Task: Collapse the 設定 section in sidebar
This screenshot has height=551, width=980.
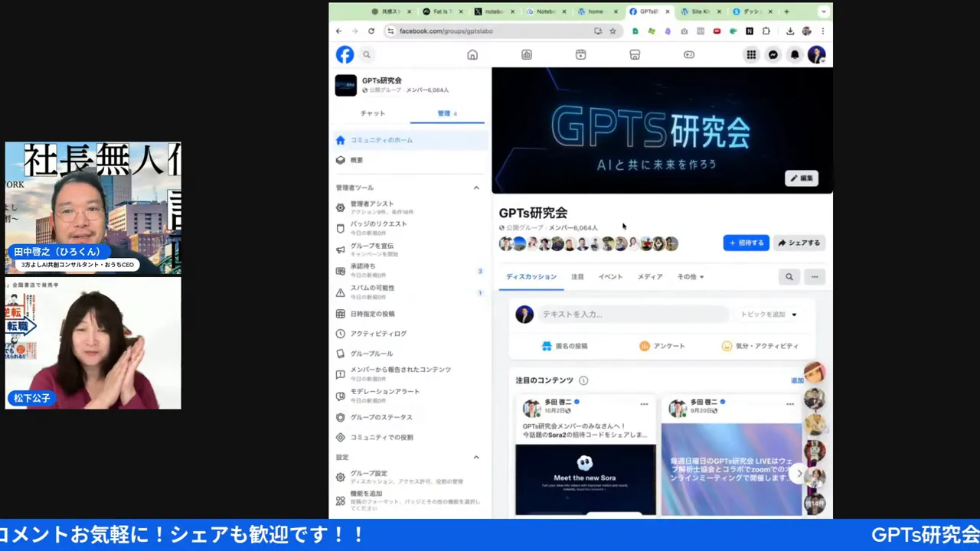Action: coord(476,457)
